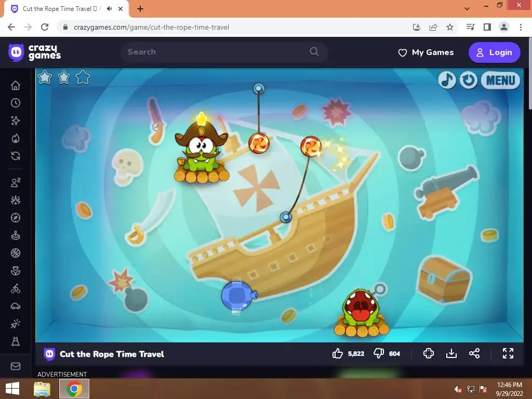Viewport: 532px width, 399px height.
Task: Click the Home icon in sidebar
Action: pos(16,85)
